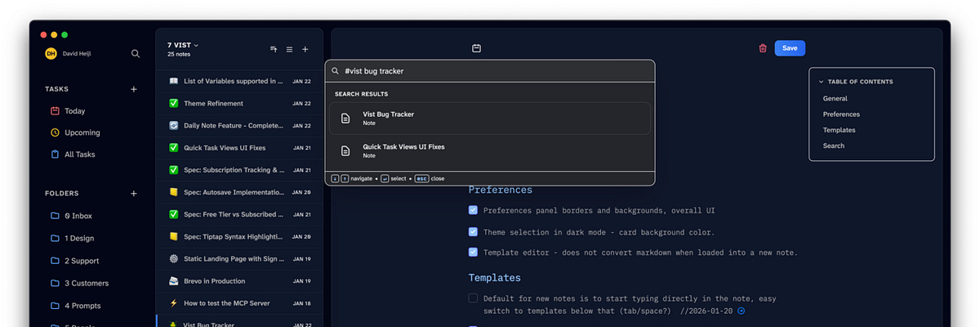Add a new task with Tasks plus icon
This screenshot has width=980, height=327.
tap(134, 89)
